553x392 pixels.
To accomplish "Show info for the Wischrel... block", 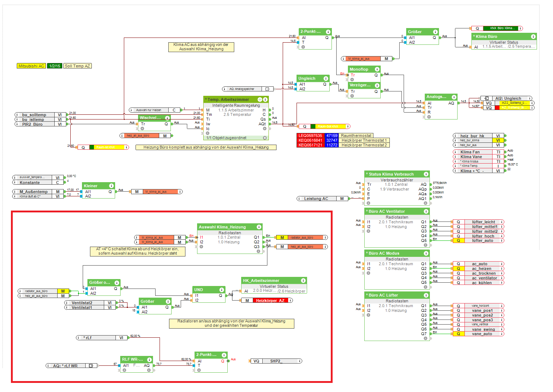I will tap(167, 118).
